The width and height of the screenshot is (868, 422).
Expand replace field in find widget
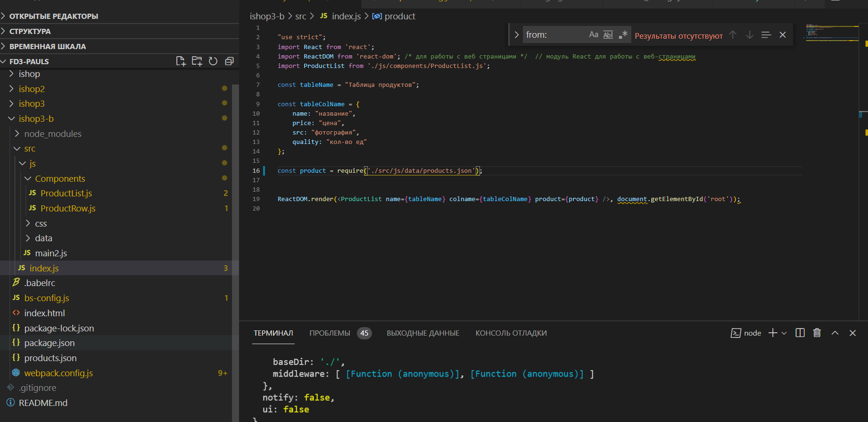click(516, 35)
